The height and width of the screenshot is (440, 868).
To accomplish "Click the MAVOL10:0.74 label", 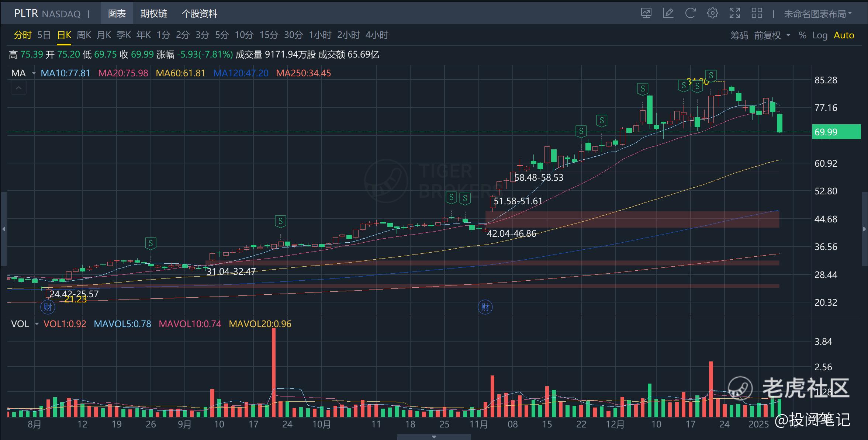I will pos(190,324).
